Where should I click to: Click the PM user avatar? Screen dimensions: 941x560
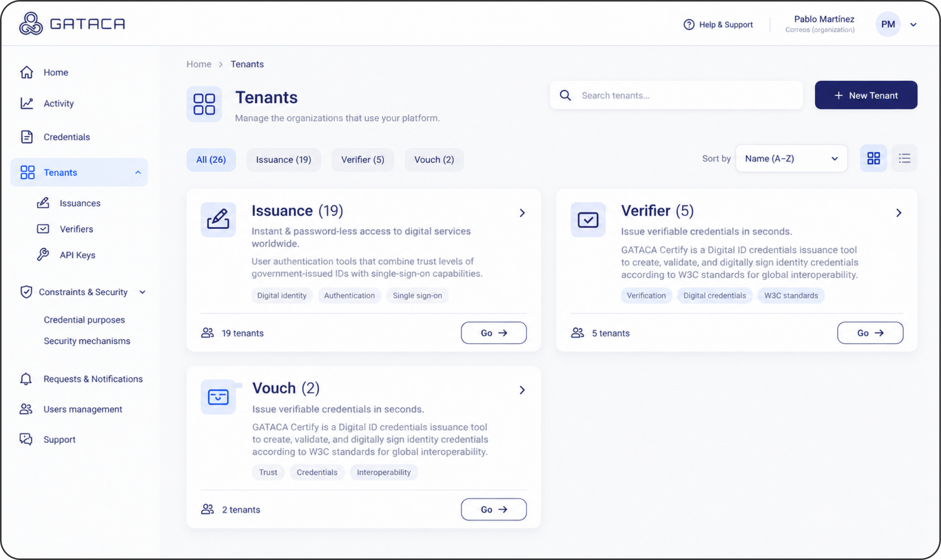click(x=888, y=24)
